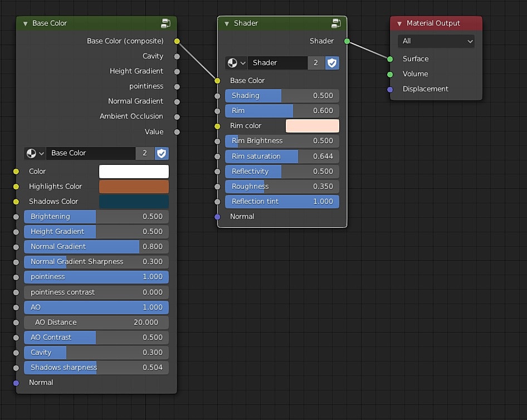This screenshot has height=420, width=527.
Task: Click the user count 2 button on the Shader datablock
Action: pos(315,62)
